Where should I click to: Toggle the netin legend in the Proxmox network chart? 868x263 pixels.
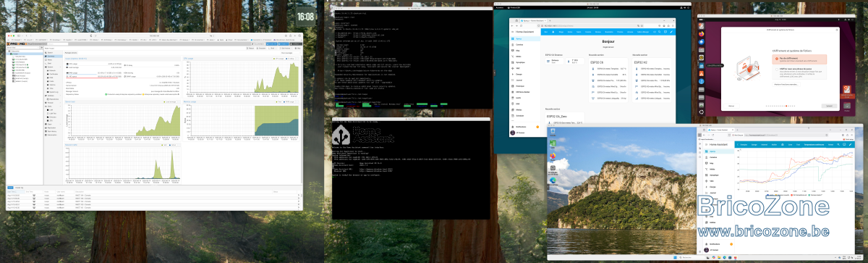click(165, 146)
